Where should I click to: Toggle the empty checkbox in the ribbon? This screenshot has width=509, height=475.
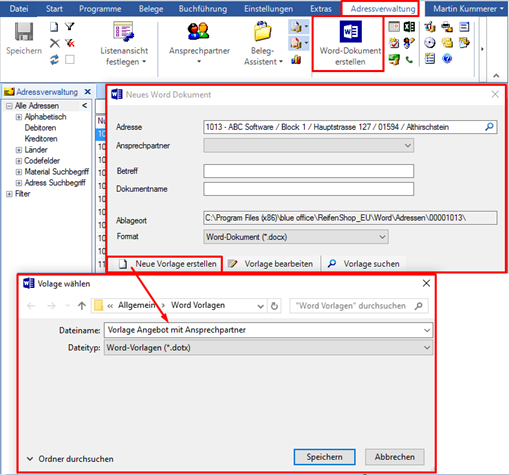(70, 60)
